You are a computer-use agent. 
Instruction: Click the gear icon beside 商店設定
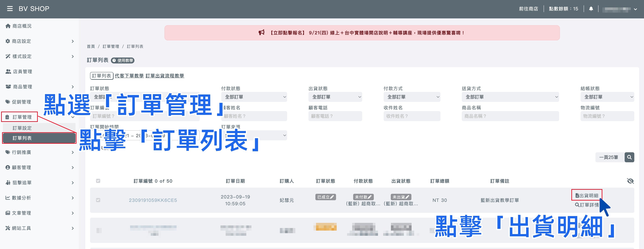[8, 41]
